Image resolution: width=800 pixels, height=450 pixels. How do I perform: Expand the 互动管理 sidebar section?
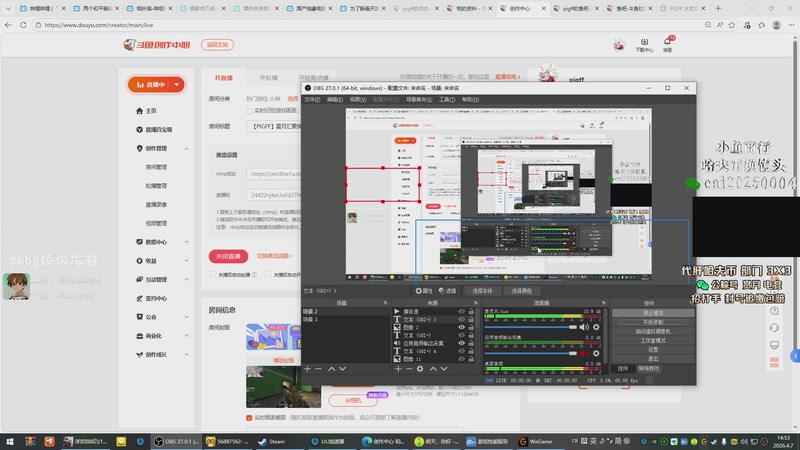point(186,280)
